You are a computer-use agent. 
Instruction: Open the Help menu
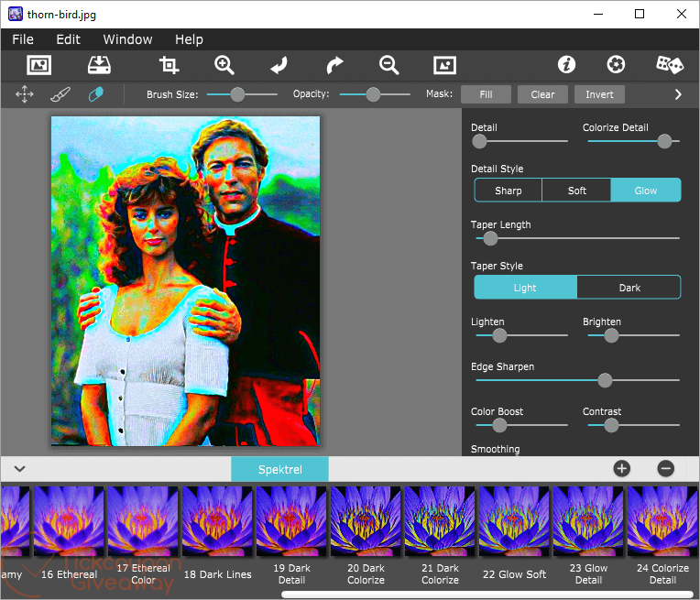pos(189,39)
